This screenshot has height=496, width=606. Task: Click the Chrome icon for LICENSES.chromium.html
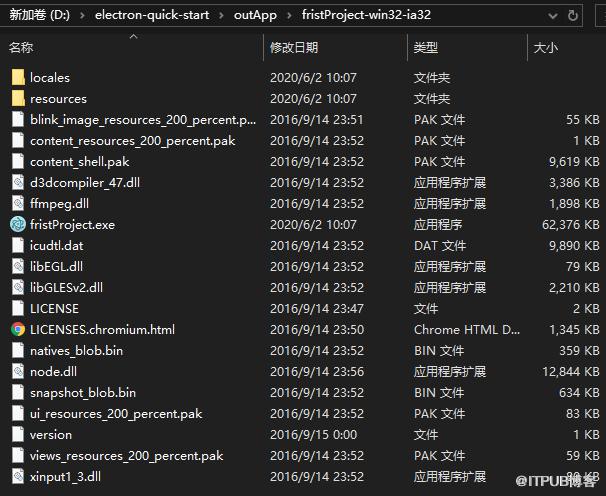tap(18, 329)
